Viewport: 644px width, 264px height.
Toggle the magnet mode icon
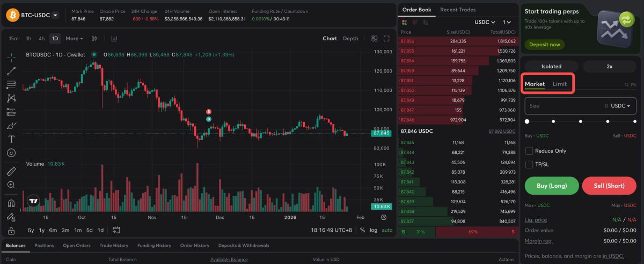pos(11,203)
